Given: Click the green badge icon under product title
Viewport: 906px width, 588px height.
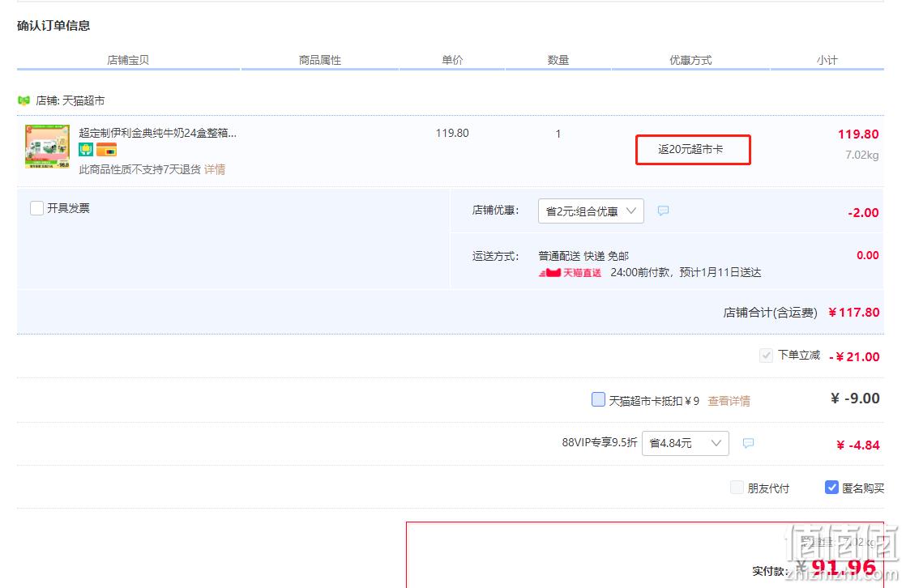Looking at the screenshot, I should click(86, 150).
